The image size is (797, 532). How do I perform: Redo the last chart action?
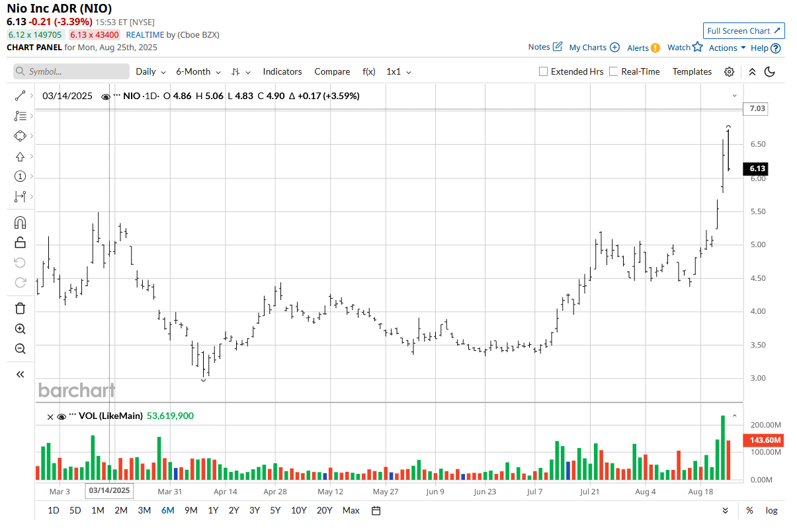click(x=20, y=282)
